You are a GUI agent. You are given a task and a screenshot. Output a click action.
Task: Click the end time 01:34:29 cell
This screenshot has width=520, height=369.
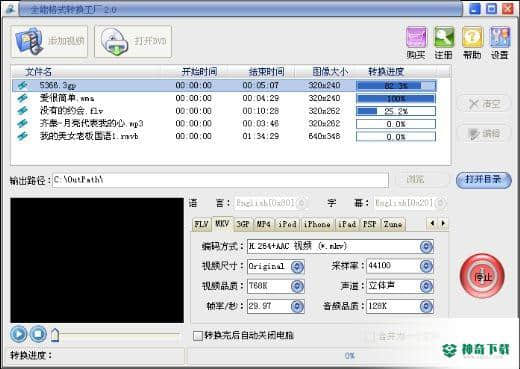coord(260,136)
